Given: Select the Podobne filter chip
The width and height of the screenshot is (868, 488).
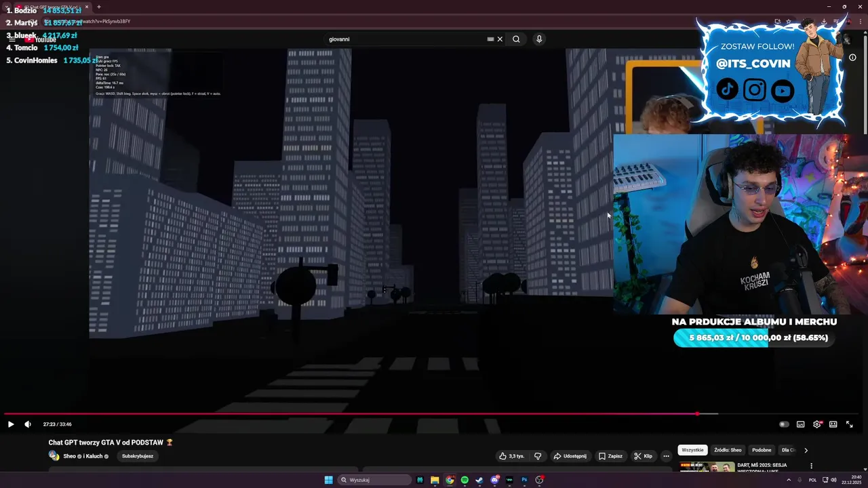Looking at the screenshot, I should [x=762, y=450].
